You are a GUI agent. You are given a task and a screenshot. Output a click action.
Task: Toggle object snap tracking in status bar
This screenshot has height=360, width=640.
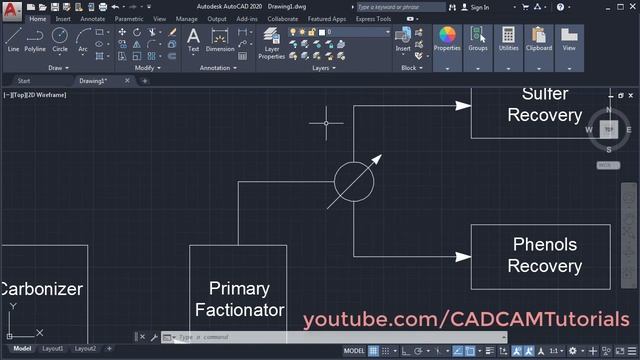point(458,351)
